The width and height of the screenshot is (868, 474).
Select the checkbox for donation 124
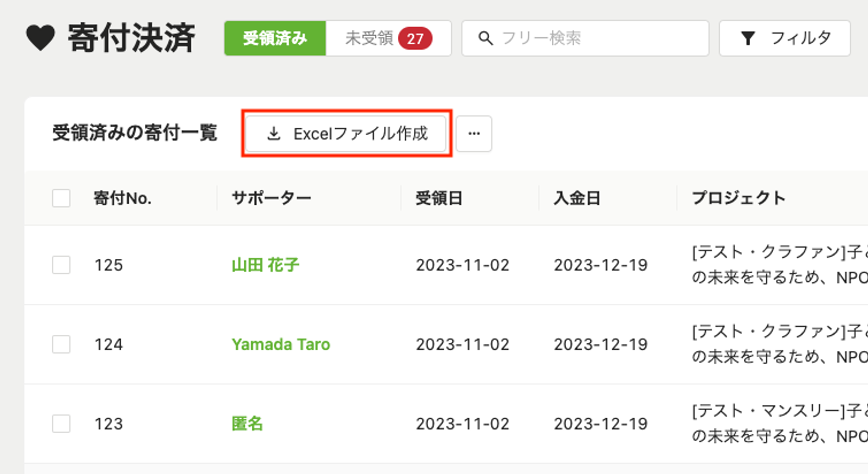pyautogui.click(x=62, y=345)
